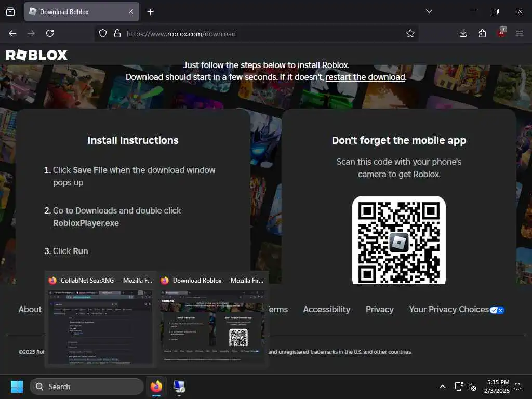Select the Download Roblox tab
This screenshot has height=399, width=532.
82,11
